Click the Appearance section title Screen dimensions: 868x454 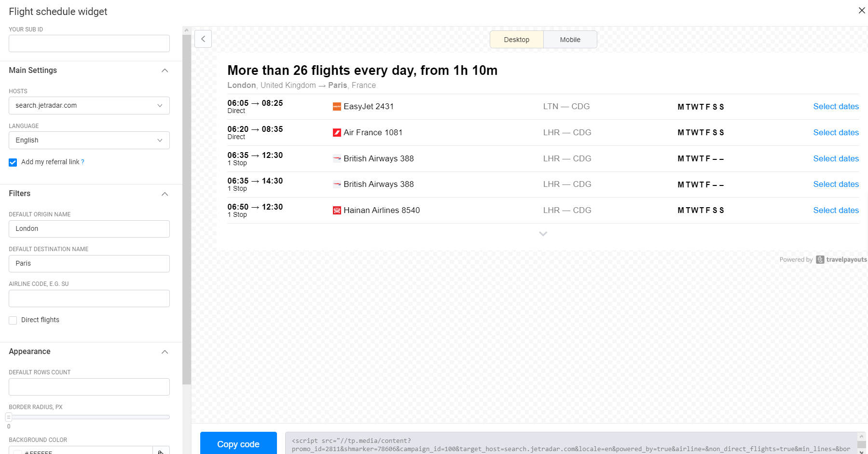(x=29, y=352)
